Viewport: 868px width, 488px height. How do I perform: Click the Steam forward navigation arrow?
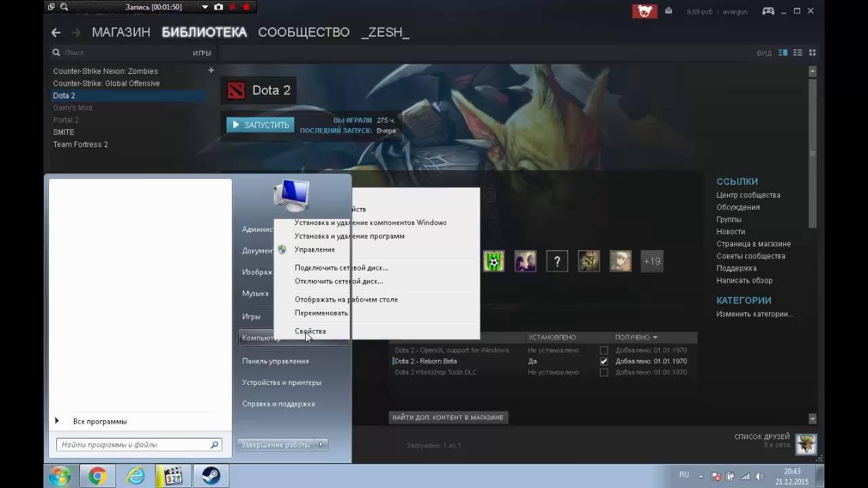point(76,33)
